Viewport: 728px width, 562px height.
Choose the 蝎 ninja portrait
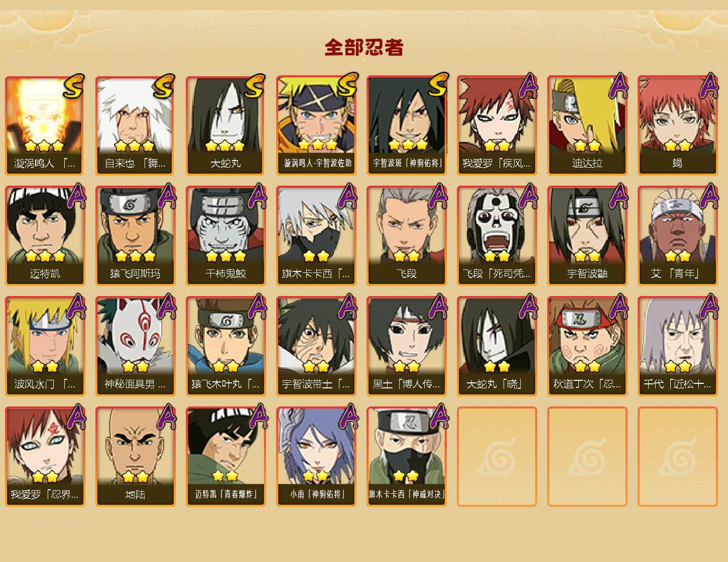(677, 125)
